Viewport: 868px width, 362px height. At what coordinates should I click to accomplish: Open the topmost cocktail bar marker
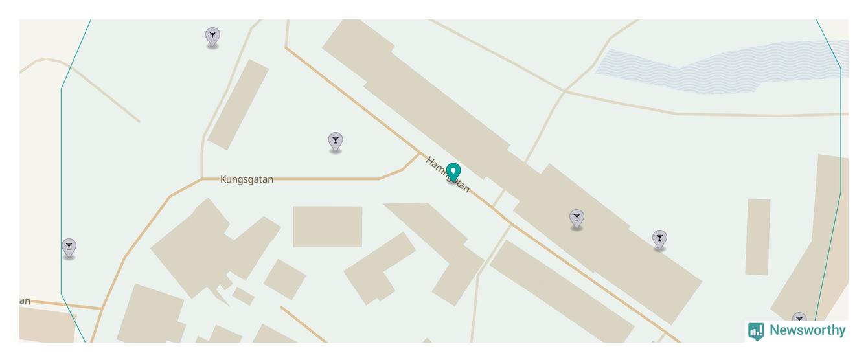coord(212,37)
